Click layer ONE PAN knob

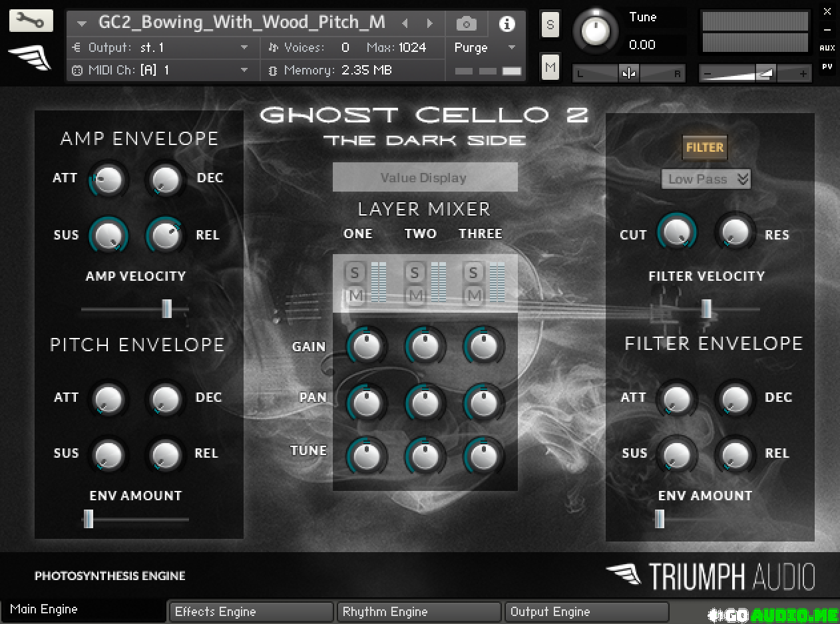(367, 402)
